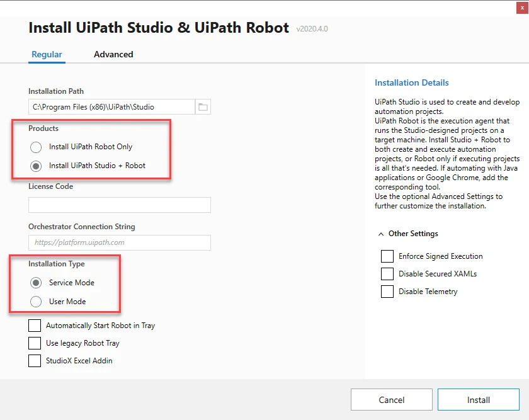
Task: Check Enforce Signed Execution
Action: tap(387, 256)
